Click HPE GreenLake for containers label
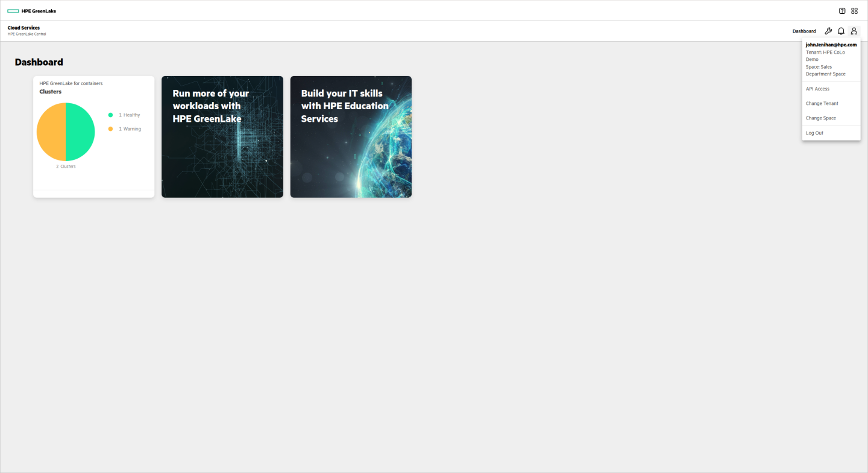This screenshot has width=868, height=473. [x=71, y=83]
